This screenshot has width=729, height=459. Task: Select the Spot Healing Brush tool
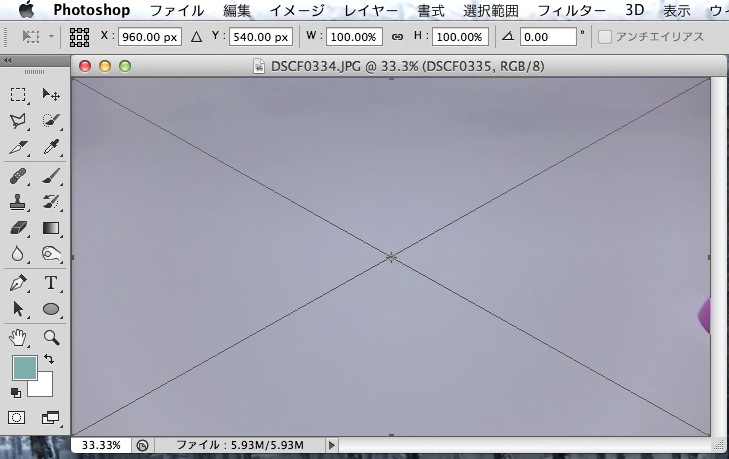click(18, 177)
